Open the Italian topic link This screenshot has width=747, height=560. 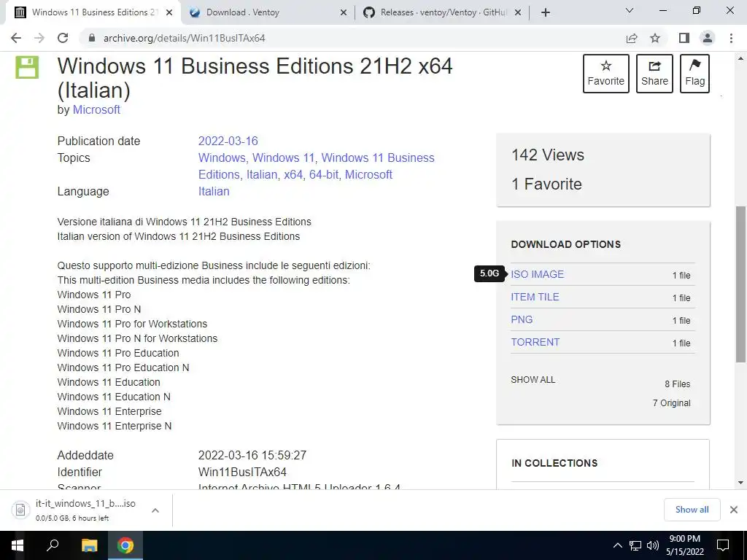coord(262,174)
